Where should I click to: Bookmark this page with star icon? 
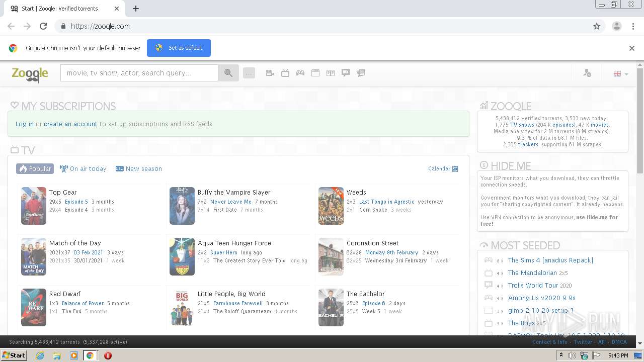[597, 26]
